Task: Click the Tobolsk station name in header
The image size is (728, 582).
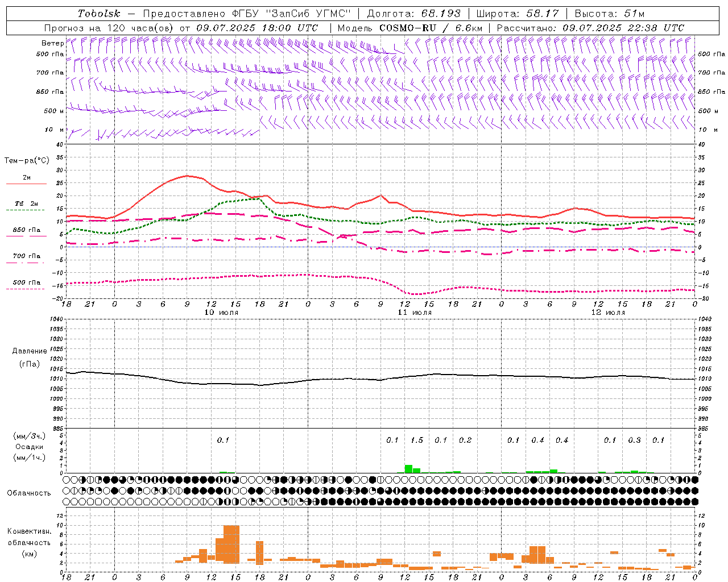Action: pos(99,14)
